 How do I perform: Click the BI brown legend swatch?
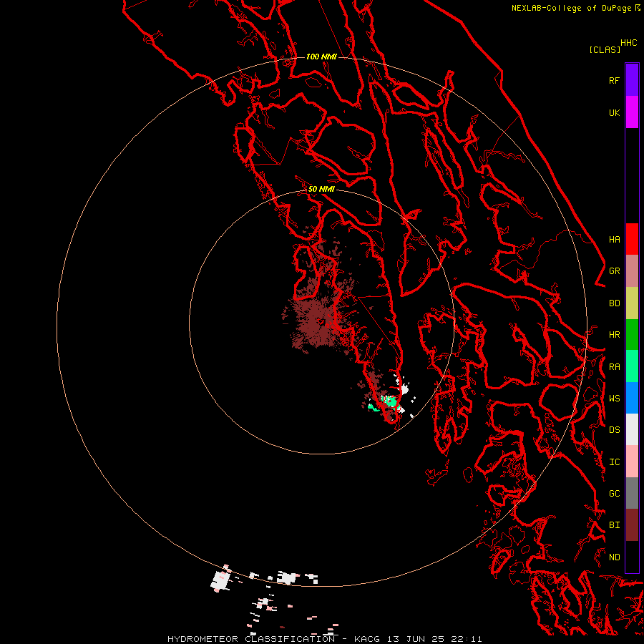(x=632, y=525)
